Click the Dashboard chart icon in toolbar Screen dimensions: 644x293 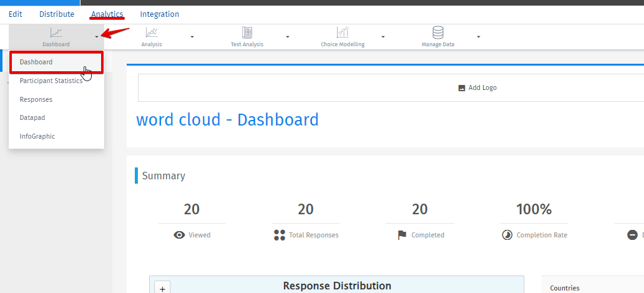coord(56,32)
